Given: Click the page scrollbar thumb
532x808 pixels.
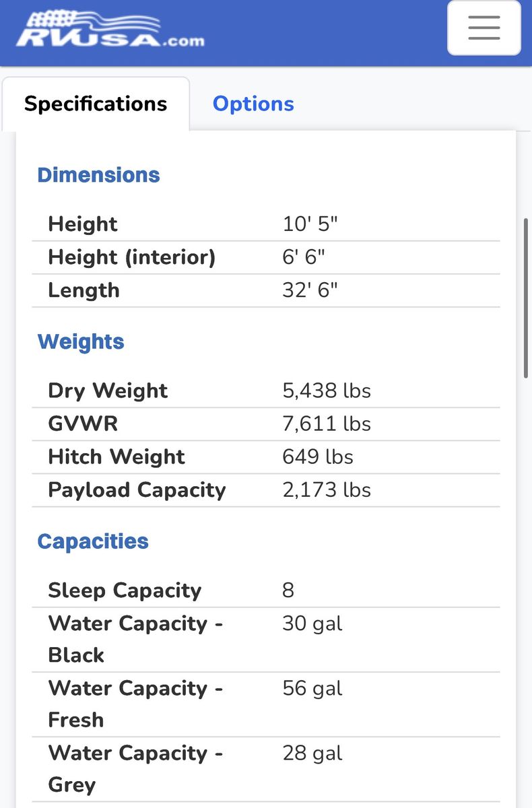Looking at the screenshot, I should coord(526,298).
